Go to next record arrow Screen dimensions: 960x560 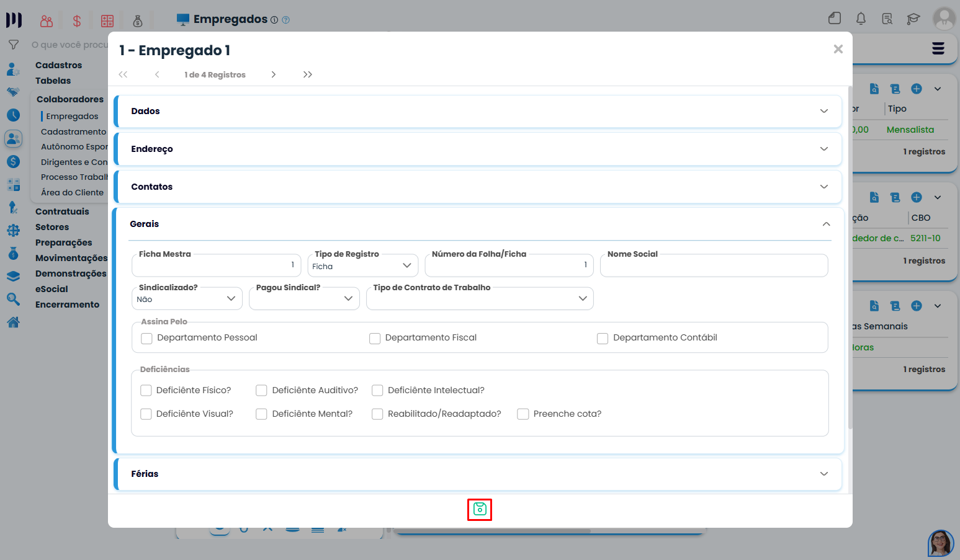273,74
